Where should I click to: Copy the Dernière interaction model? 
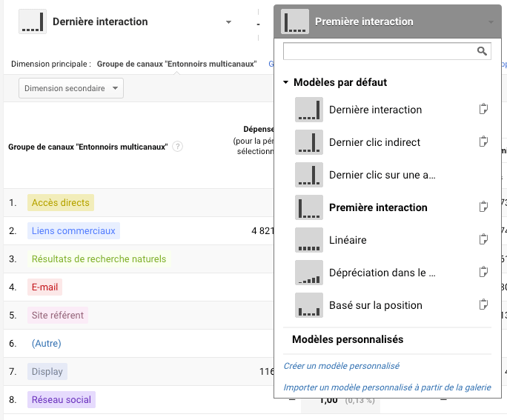point(483,110)
